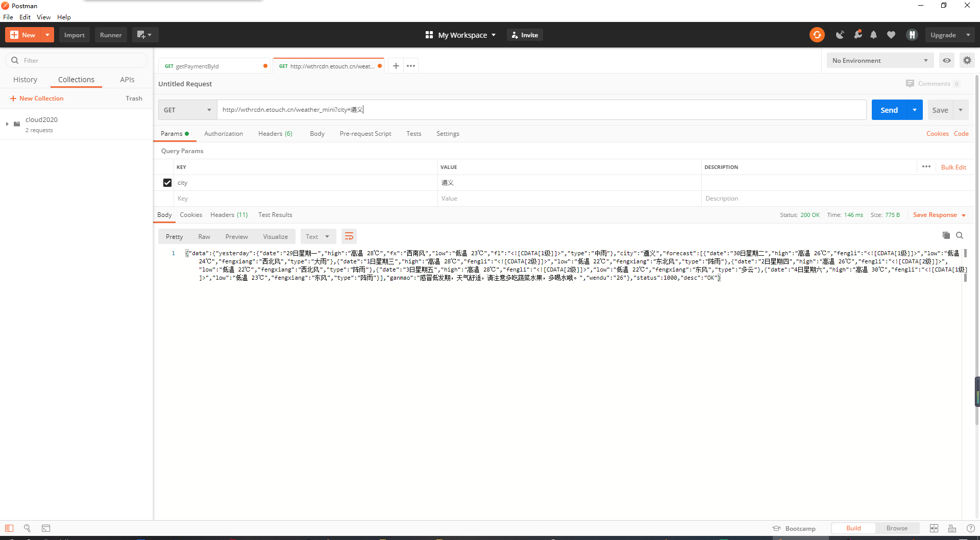980x540 pixels.
Task: Switch to the APIs tab
Action: (x=127, y=80)
